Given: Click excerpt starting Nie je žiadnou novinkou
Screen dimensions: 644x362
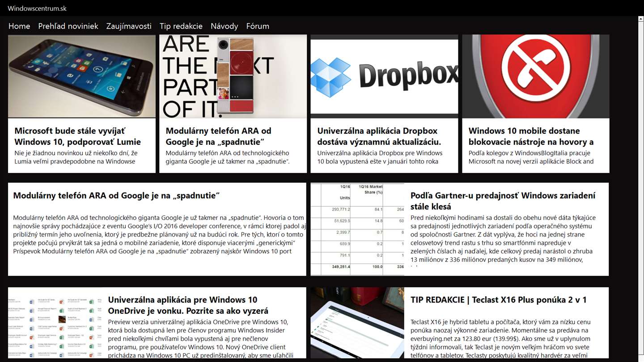Looking at the screenshot, I should click(x=76, y=157).
